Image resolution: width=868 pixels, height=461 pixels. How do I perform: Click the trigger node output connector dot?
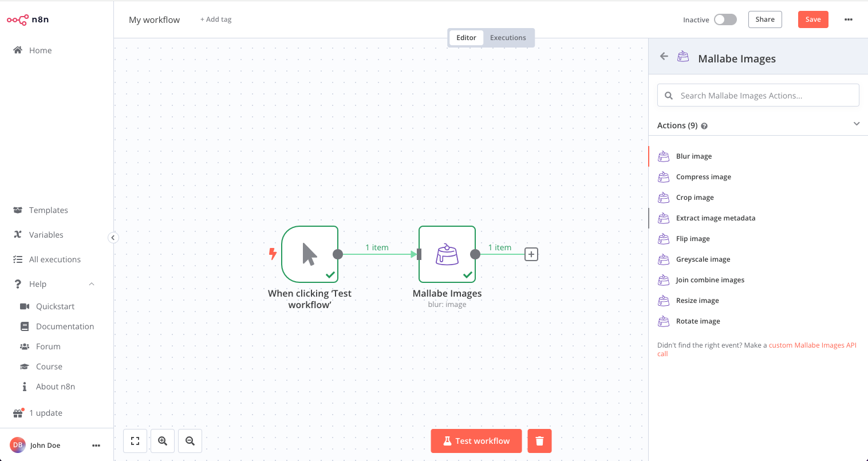[338, 254]
